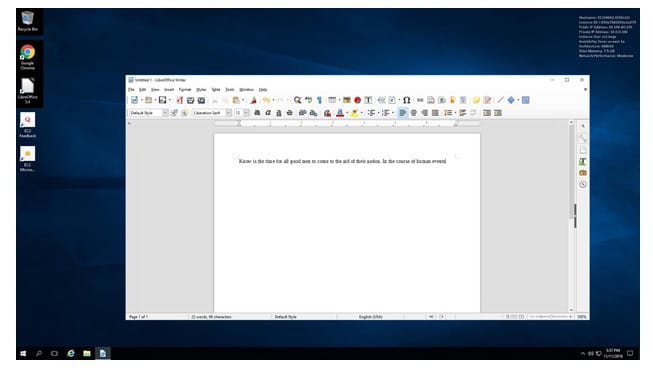The image size is (653, 371).
Task: Click the Save disk icon
Action: [162, 100]
